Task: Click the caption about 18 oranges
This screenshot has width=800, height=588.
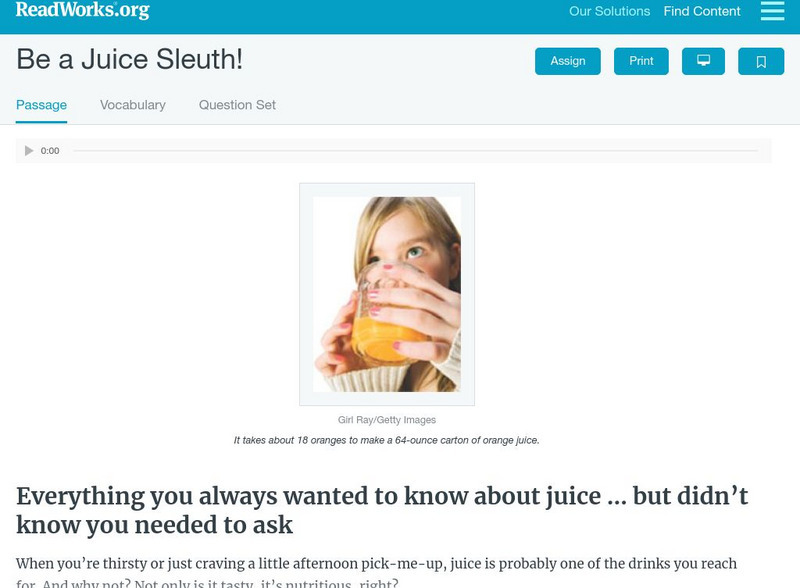Action: click(x=388, y=440)
